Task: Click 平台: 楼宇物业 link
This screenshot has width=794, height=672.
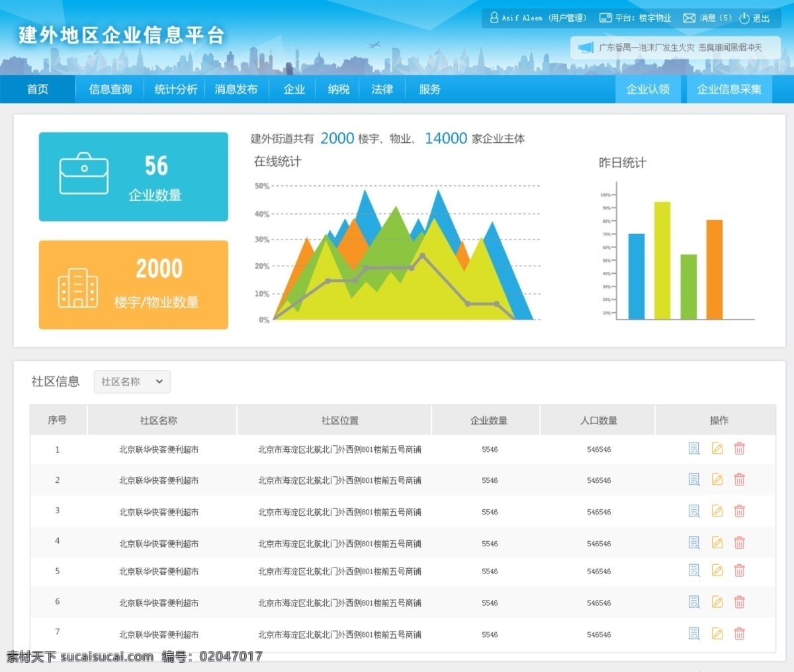Action: (x=643, y=18)
